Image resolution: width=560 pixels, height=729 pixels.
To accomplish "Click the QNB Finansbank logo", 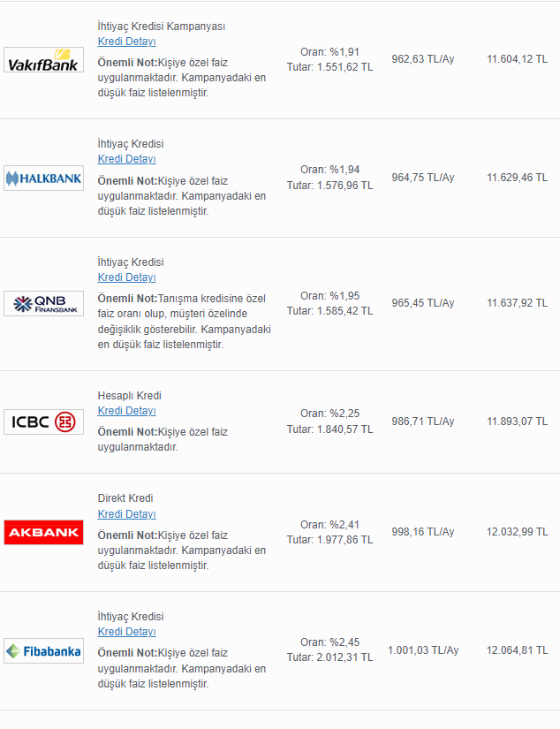I will pos(43,304).
